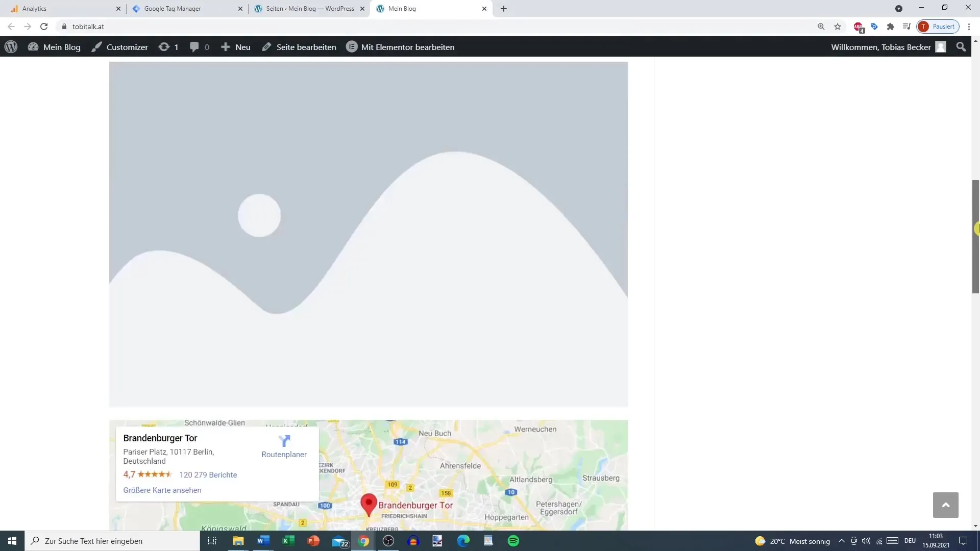
Task: Open the notification center icon
Action: pos(963,541)
